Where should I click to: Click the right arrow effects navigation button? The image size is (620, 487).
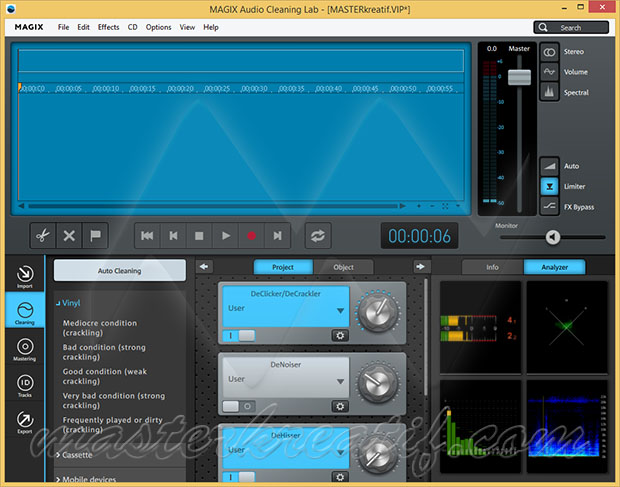(420, 267)
